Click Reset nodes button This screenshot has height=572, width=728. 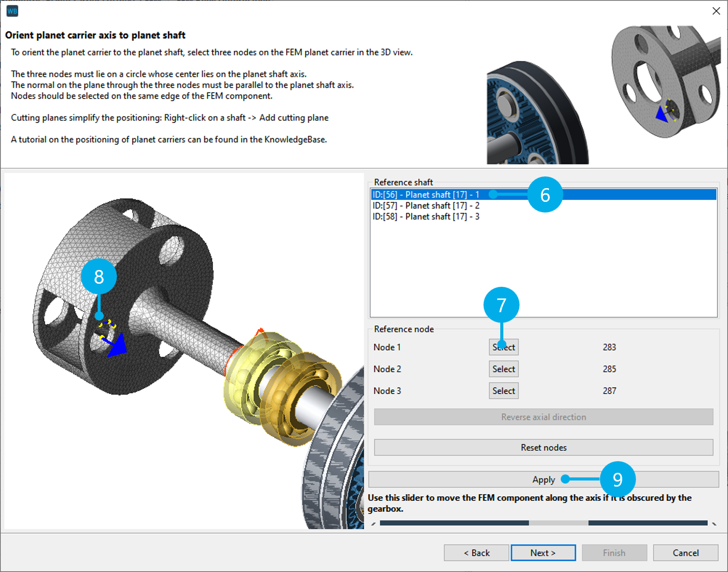pyautogui.click(x=543, y=447)
